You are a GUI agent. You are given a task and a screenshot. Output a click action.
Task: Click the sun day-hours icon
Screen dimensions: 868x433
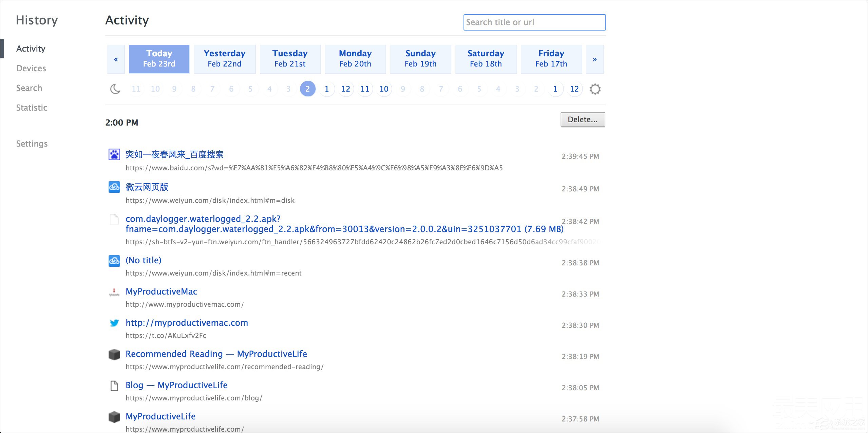pos(595,89)
